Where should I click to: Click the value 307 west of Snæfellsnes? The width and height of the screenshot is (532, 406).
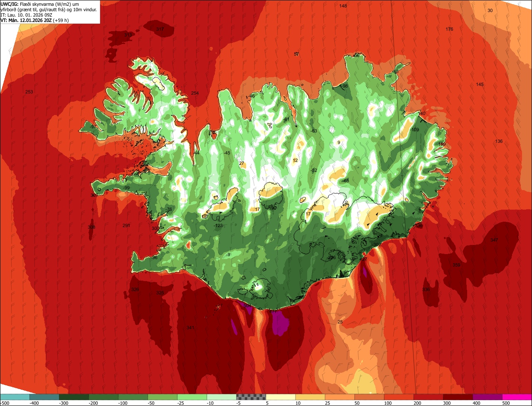click(x=94, y=195)
